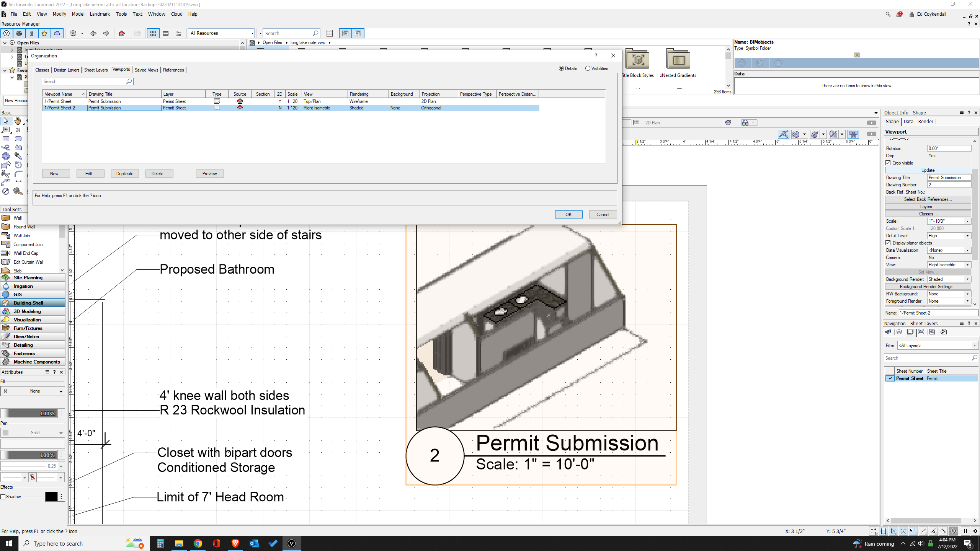
Task: Click OK in the Organization dialog
Action: tap(568, 215)
